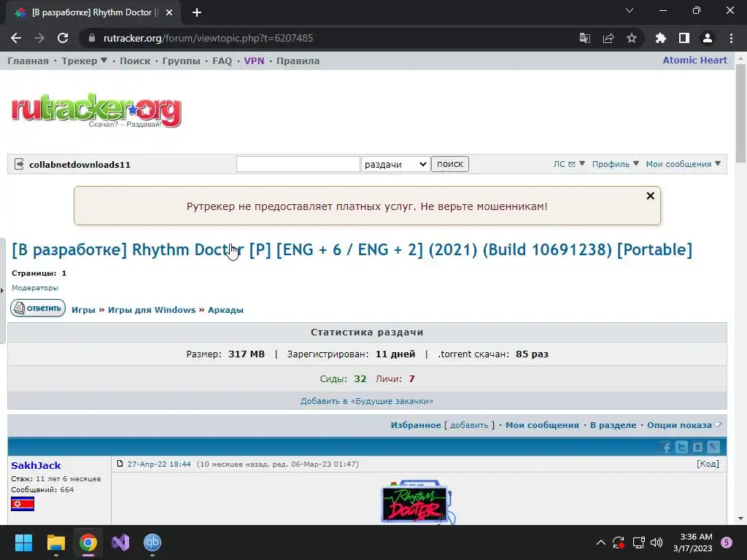Expand the ЛС messages dropdown
This screenshot has height=560, width=747.
[x=569, y=164]
